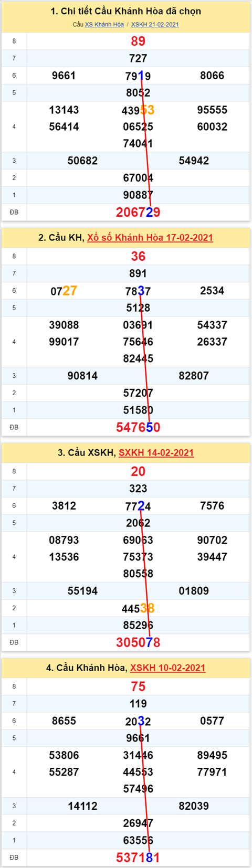
Task: Open the XS Khánh Hòa link
Action: pyautogui.click(x=104, y=25)
